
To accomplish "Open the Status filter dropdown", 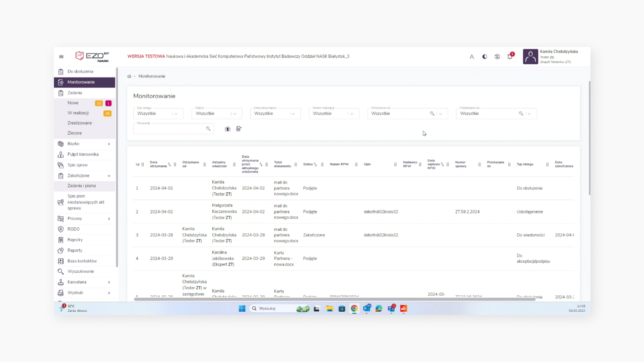I will pyautogui.click(x=217, y=114).
